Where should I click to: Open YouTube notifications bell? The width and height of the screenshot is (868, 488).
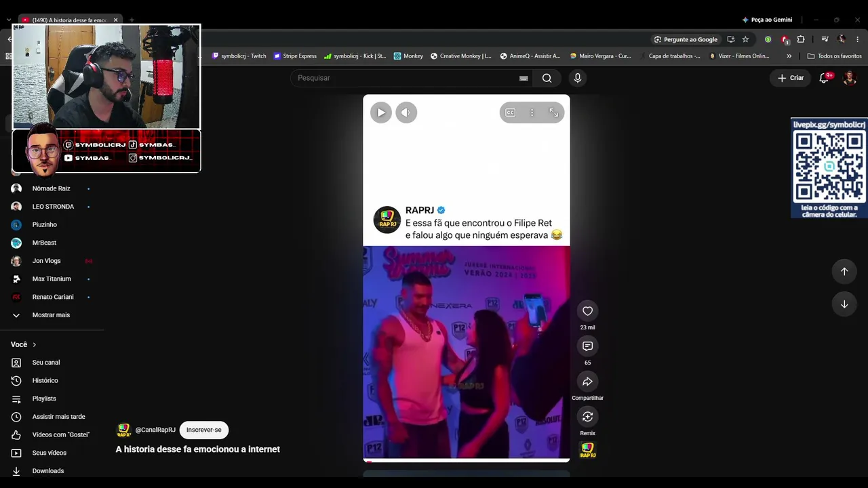(x=824, y=78)
